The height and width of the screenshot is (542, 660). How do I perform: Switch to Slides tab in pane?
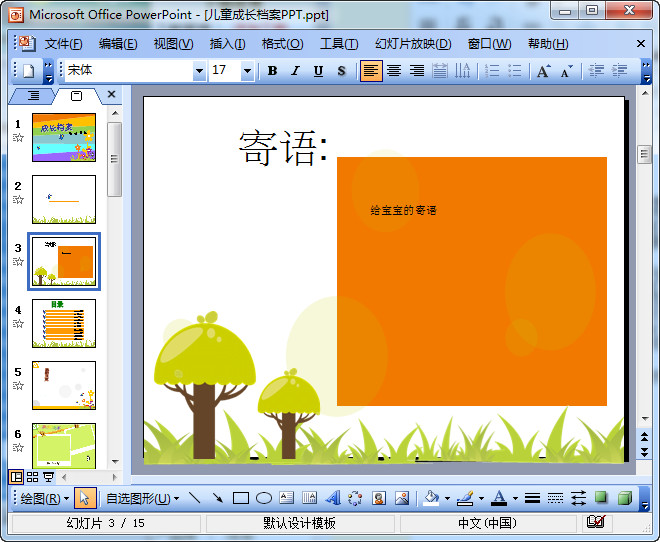[x=77, y=96]
